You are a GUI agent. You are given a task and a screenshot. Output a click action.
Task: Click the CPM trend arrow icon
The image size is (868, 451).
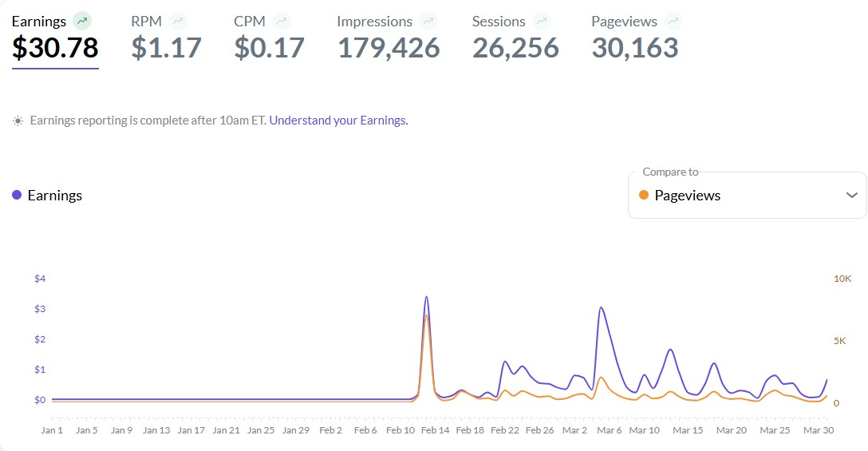pyautogui.click(x=281, y=22)
